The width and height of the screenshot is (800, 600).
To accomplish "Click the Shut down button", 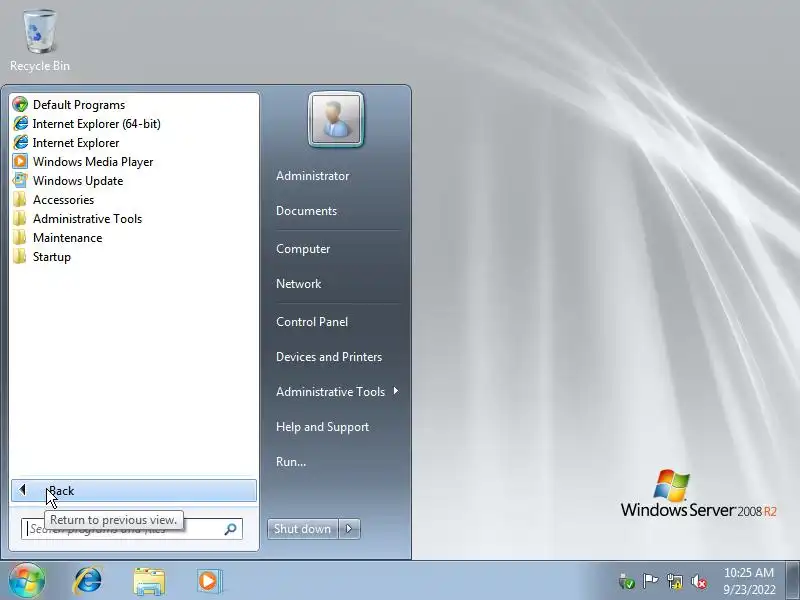I will pos(303,529).
